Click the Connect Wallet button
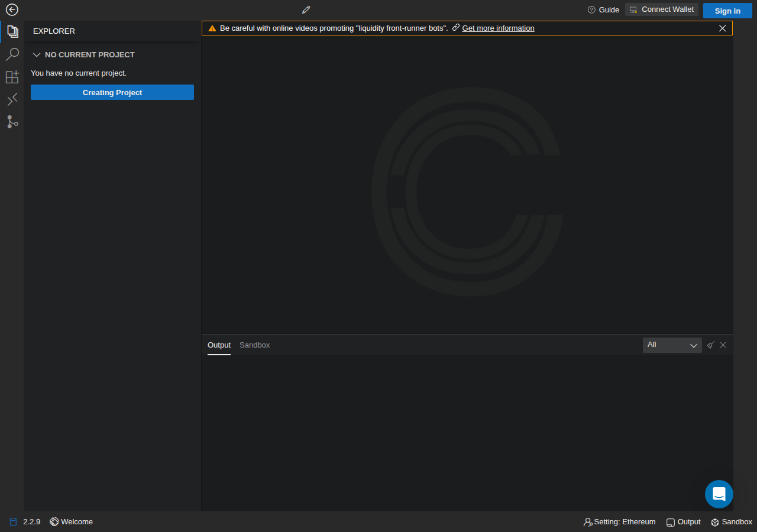Image resolution: width=757 pixels, height=532 pixels. tap(662, 9)
